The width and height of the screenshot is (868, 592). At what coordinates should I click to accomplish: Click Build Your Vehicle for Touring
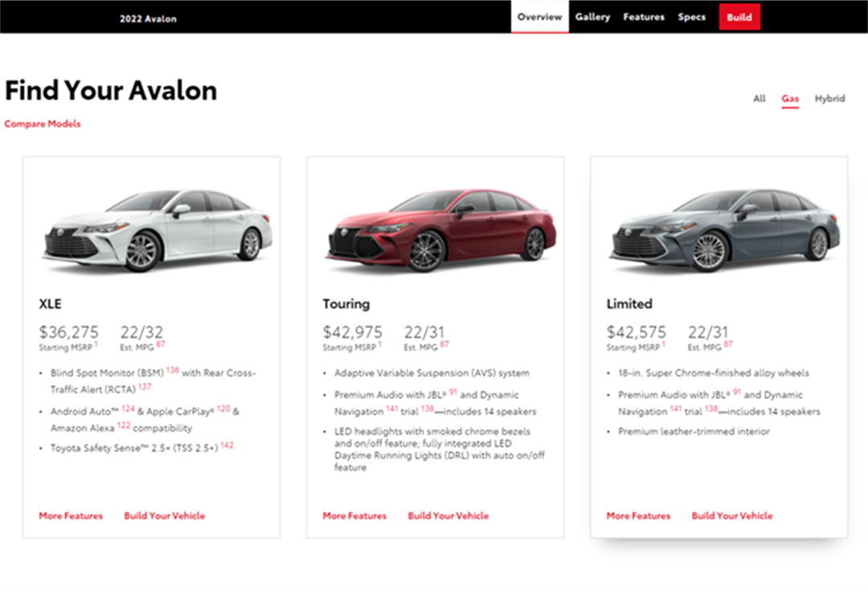pos(448,516)
